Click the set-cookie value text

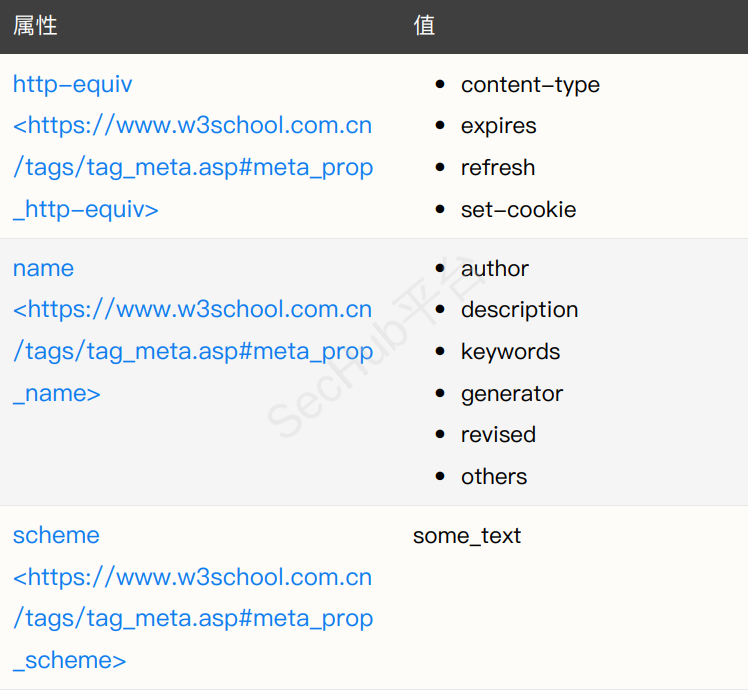[x=518, y=210]
